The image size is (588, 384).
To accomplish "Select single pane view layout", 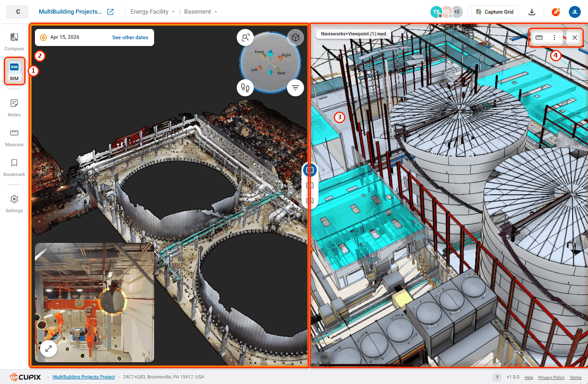I will pos(310,185).
